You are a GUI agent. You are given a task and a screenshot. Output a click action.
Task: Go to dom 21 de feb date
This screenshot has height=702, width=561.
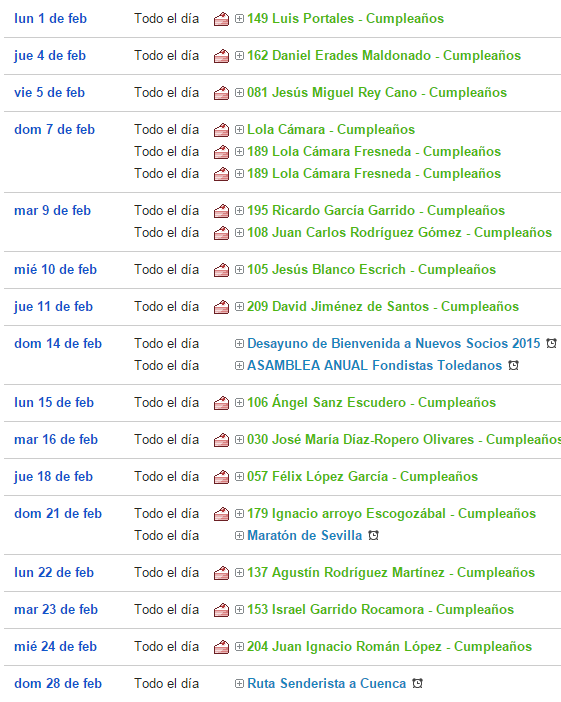click(58, 514)
